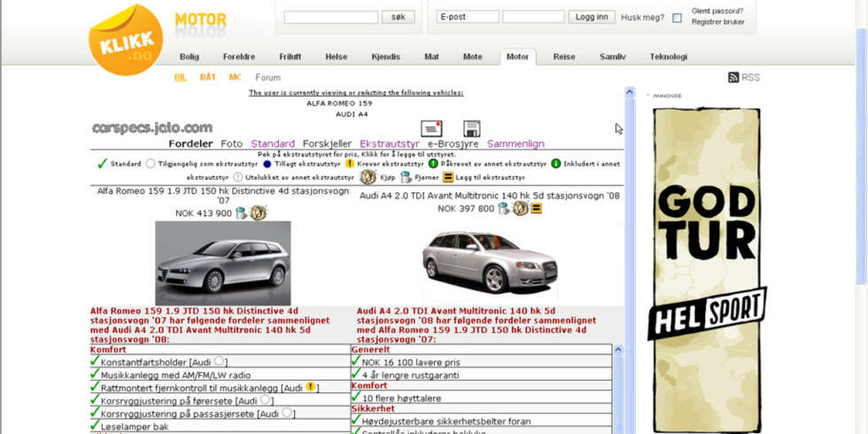Open the Registrer bruker link

(x=718, y=22)
